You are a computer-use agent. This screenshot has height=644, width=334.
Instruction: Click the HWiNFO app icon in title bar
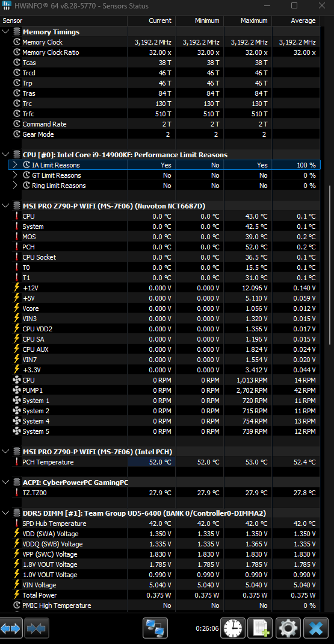point(7,6)
